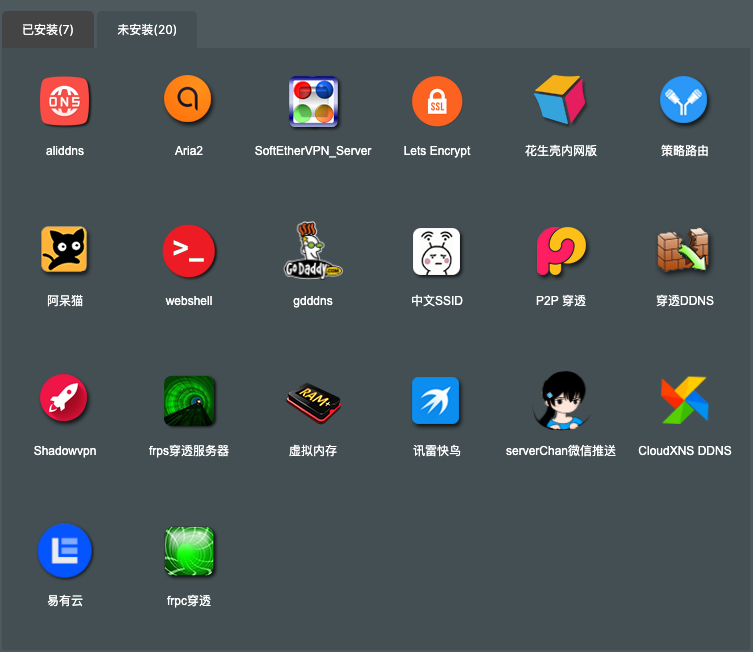Image resolution: width=753 pixels, height=652 pixels.
Task: Open the 易有云 blue circle icon
Action: click(65, 551)
